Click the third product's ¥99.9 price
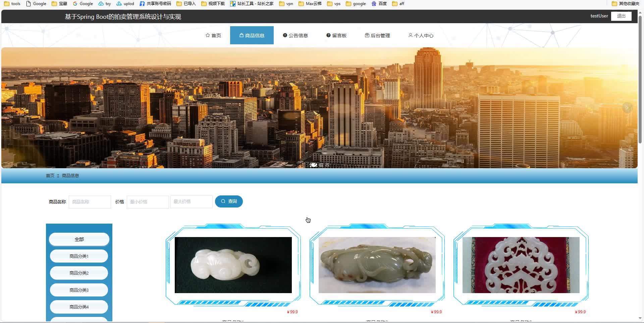Screen dimensions: 644x323 point(580,312)
